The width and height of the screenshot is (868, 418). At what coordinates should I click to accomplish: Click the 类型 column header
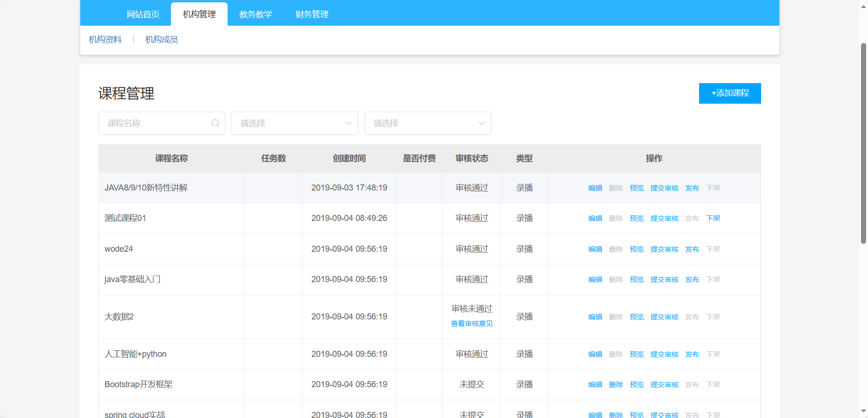click(x=524, y=158)
